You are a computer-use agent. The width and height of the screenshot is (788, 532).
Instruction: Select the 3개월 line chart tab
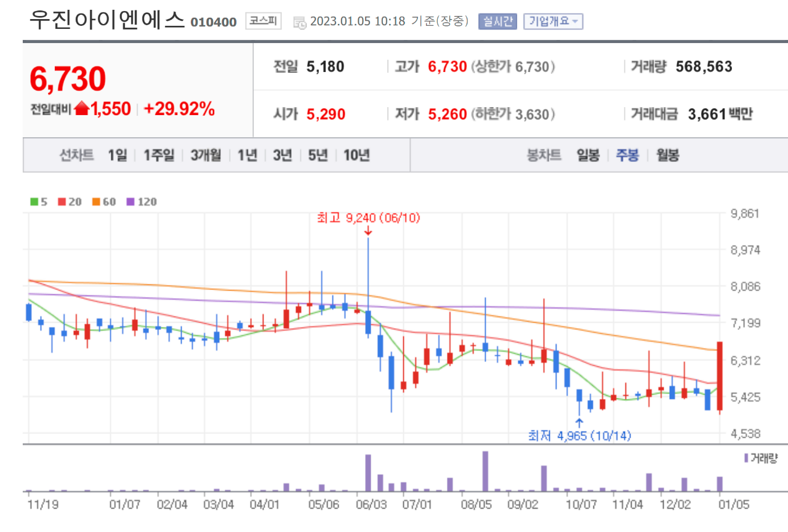[x=206, y=155]
